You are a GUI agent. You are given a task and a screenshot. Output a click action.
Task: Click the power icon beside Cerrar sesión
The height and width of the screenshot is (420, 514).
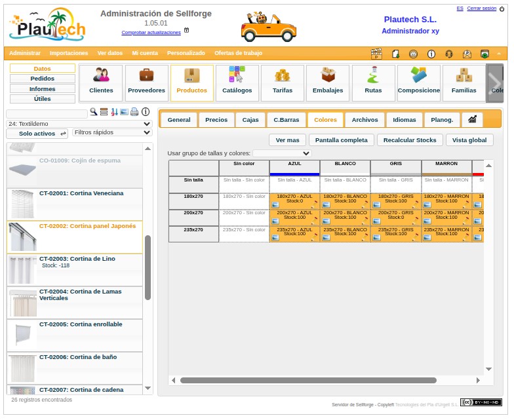coord(502,9)
